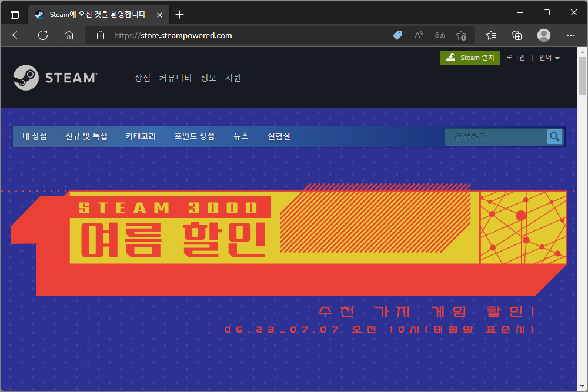Click the store search magnifier button

[x=554, y=137]
